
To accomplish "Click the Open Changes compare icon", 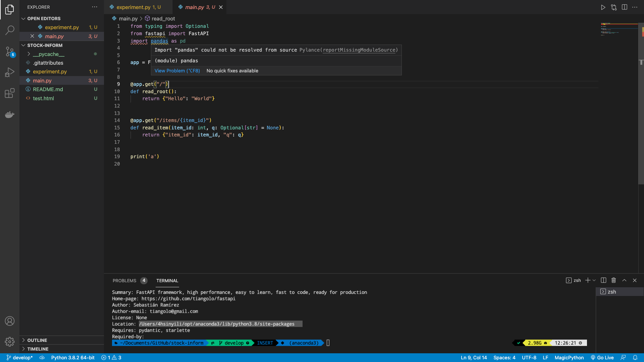I will [x=614, y=7].
